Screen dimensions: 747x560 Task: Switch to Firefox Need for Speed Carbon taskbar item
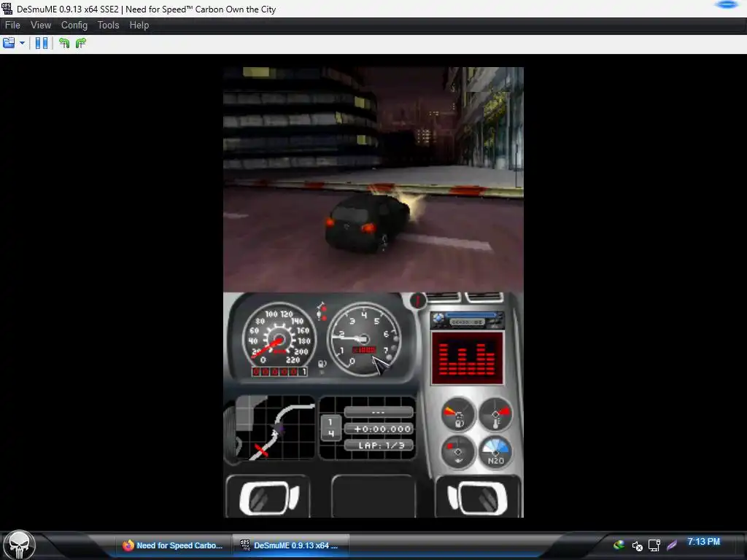coord(172,545)
